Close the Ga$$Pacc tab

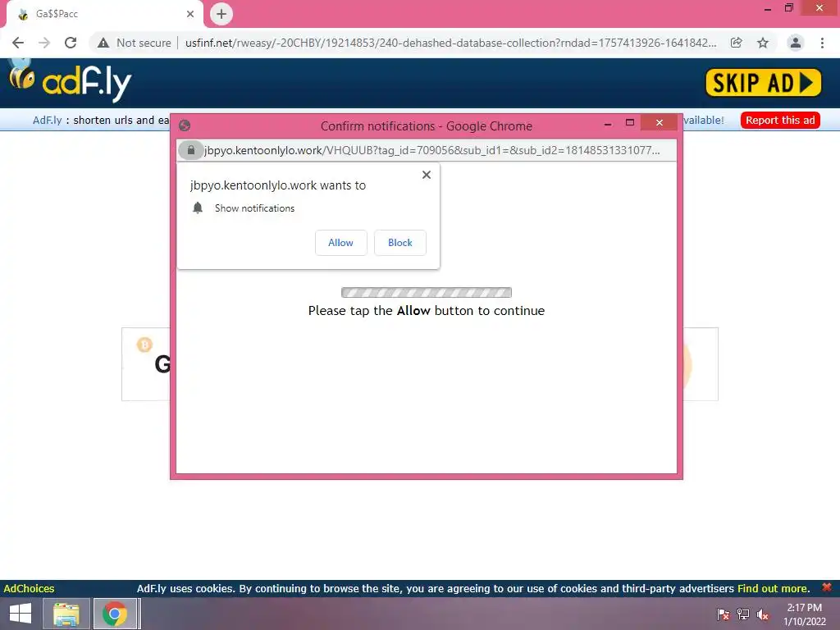[x=190, y=14]
